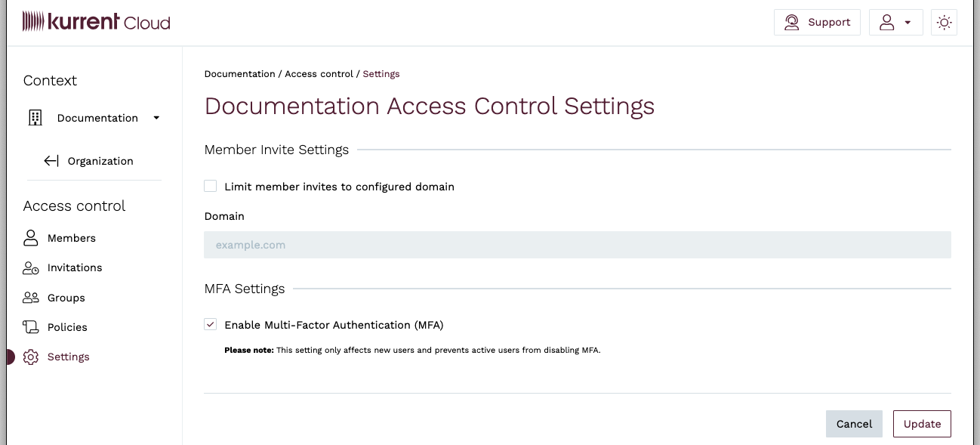Click the back arrow next to Organization
The width and height of the screenshot is (980, 445).
coord(51,160)
